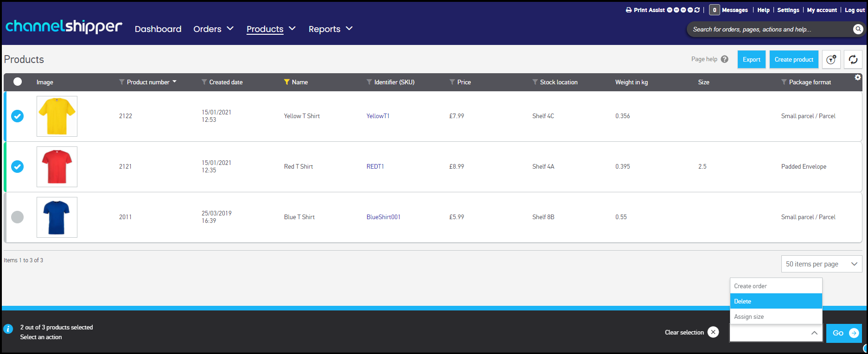This screenshot has height=354, width=868.
Task: Choose Create order from action list
Action: coord(776,286)
